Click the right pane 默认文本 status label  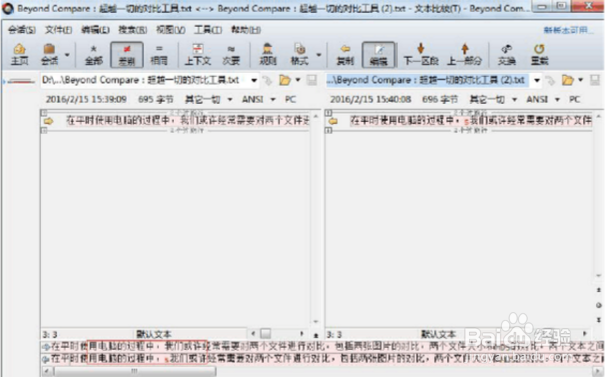pyautogui.click(x=438, y=334)
